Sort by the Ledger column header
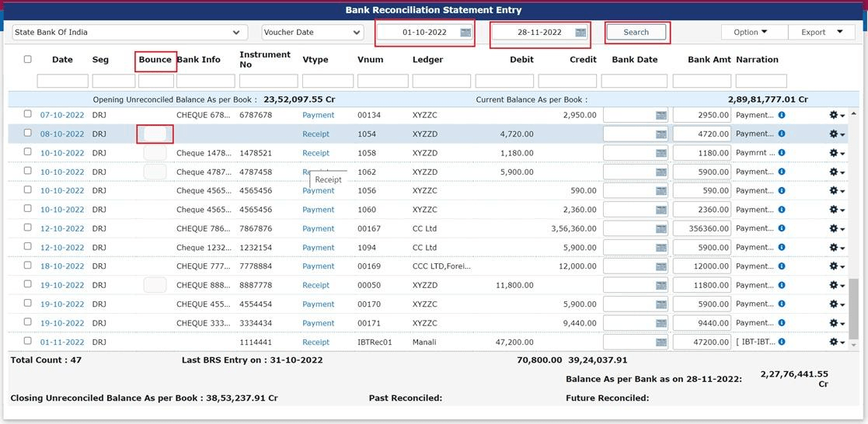 click(427, 60)
